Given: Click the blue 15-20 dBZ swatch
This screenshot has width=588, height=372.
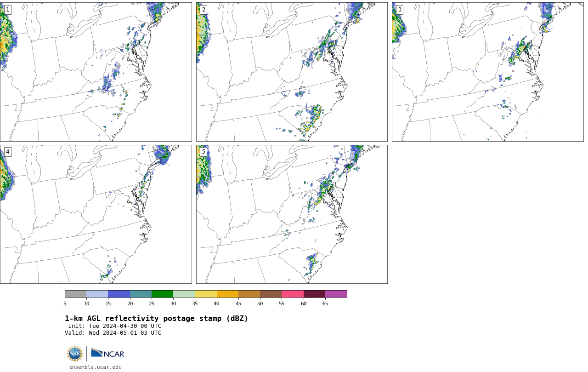Looking at the screenshot, I should point(119,294).
